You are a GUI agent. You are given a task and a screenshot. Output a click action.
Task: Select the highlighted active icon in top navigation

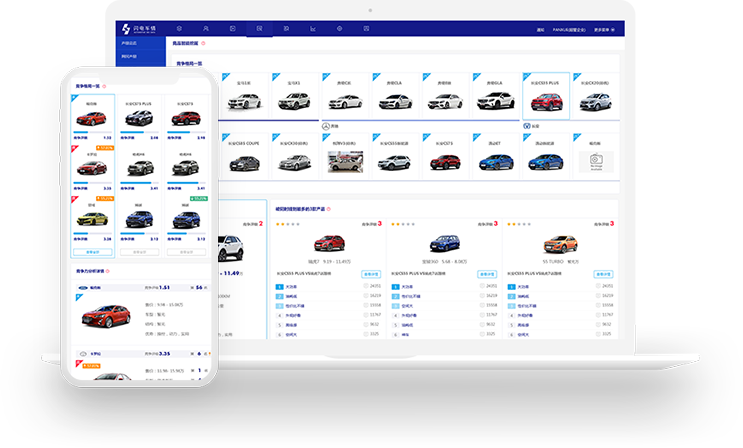pos(259,28)
